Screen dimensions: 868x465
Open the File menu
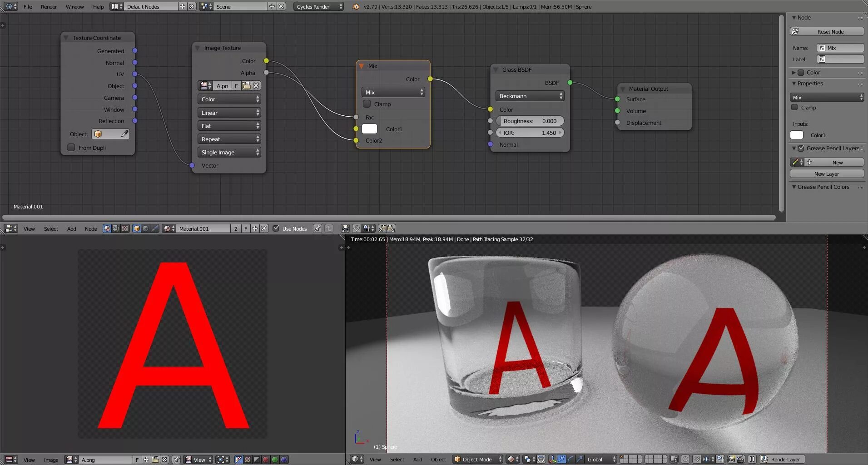pyautogui.click(x=28, y=6)
